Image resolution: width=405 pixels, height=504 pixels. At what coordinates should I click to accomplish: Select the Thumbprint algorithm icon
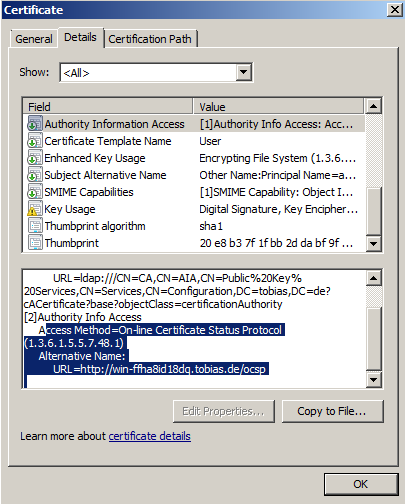pyautogui.click(x=35, y=226)
